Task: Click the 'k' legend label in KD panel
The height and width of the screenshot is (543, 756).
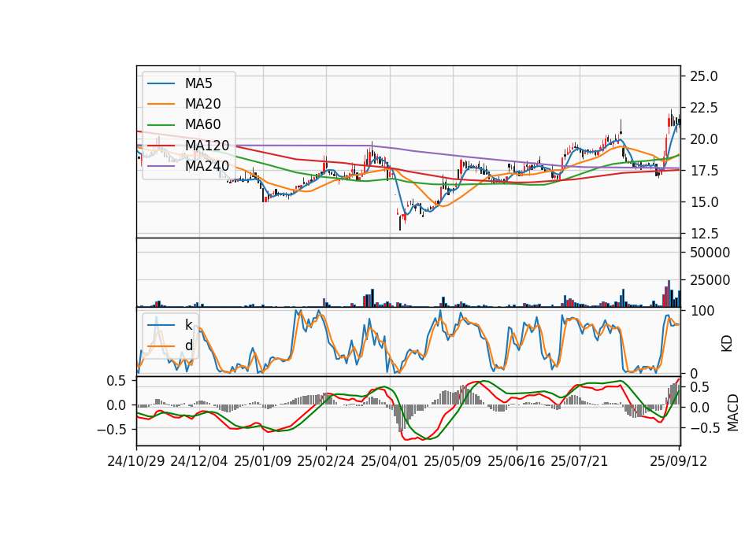Action: point(188,325)
